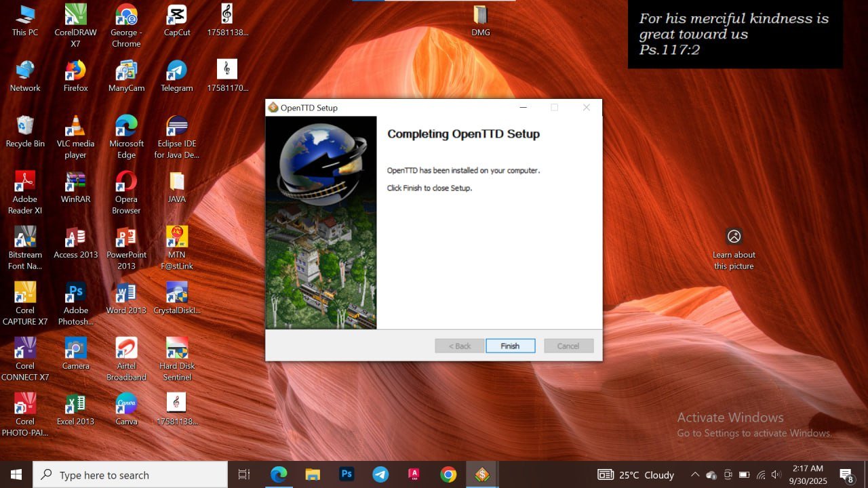Open the clock showing 2:17 AM
This screenshot has width=868, height=488.
coord(807,474)
